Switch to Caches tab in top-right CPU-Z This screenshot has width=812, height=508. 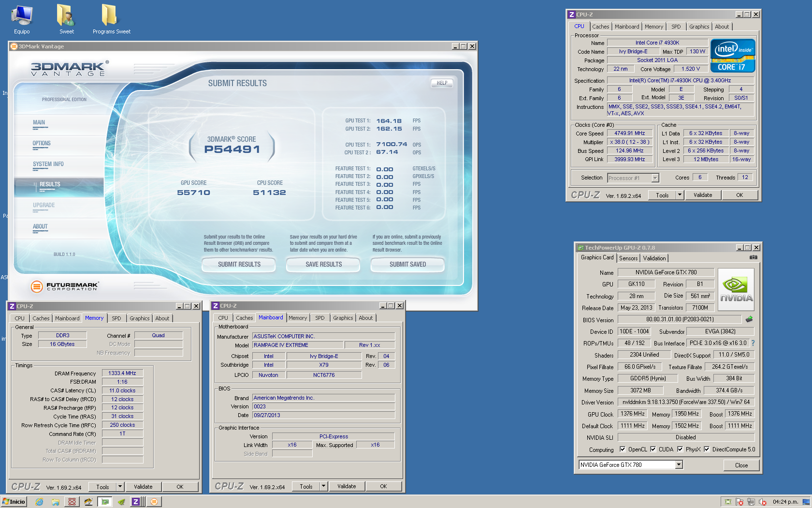tap(600, 27)
